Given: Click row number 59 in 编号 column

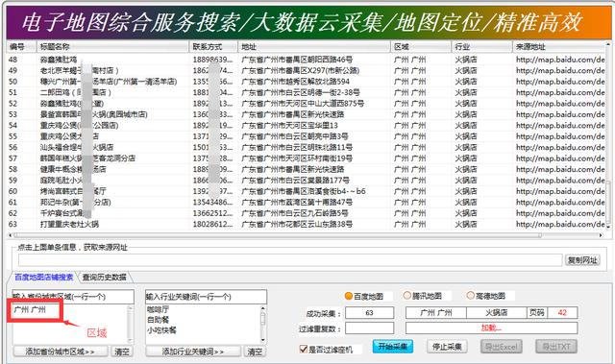Looking at the screenshot, I should tap(12, 181).
